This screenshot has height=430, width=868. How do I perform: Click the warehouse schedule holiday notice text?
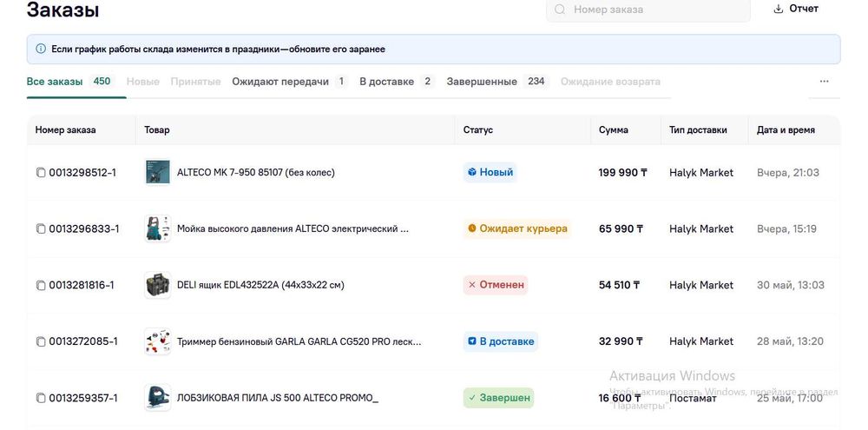tap(218, 49)
